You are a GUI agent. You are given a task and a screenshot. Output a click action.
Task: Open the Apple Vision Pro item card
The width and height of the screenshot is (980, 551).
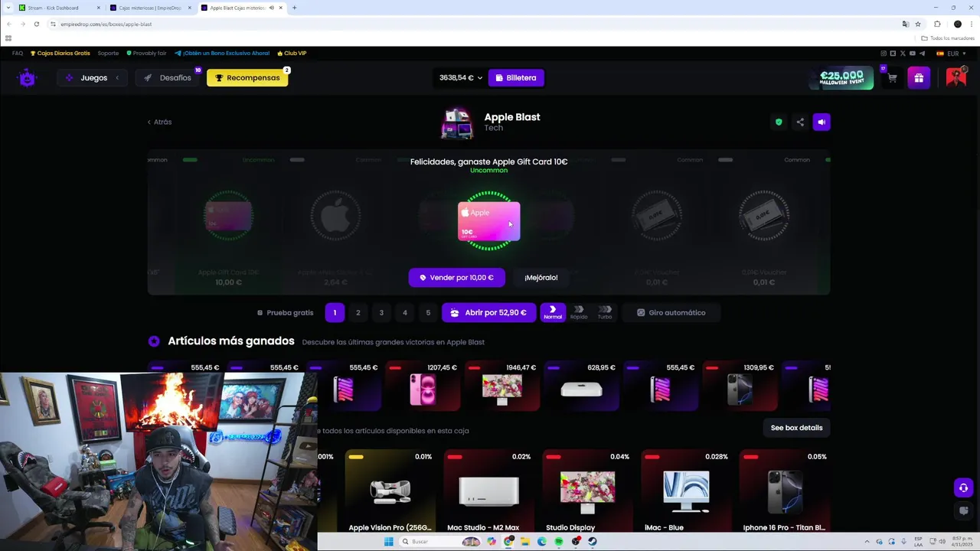[x=390, y=492]
